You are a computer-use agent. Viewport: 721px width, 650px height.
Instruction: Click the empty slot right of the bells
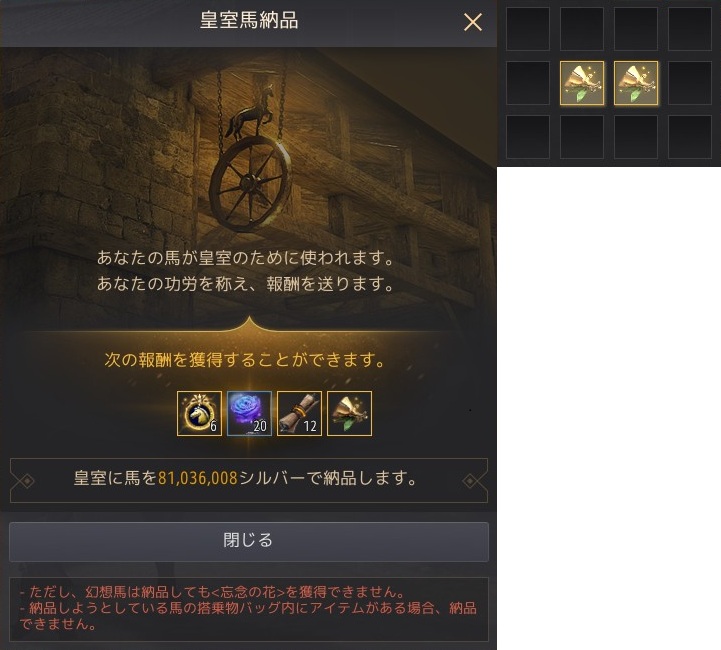[x=690, y=83]
